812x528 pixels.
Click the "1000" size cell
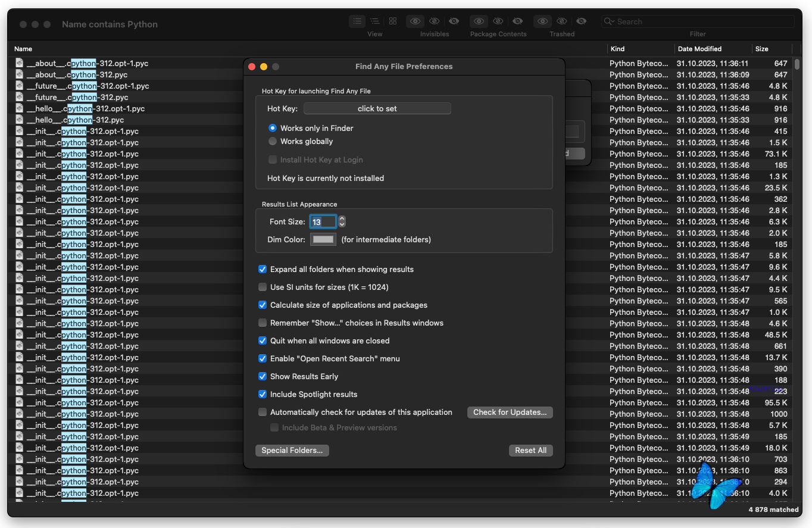(x=779, y=414)
